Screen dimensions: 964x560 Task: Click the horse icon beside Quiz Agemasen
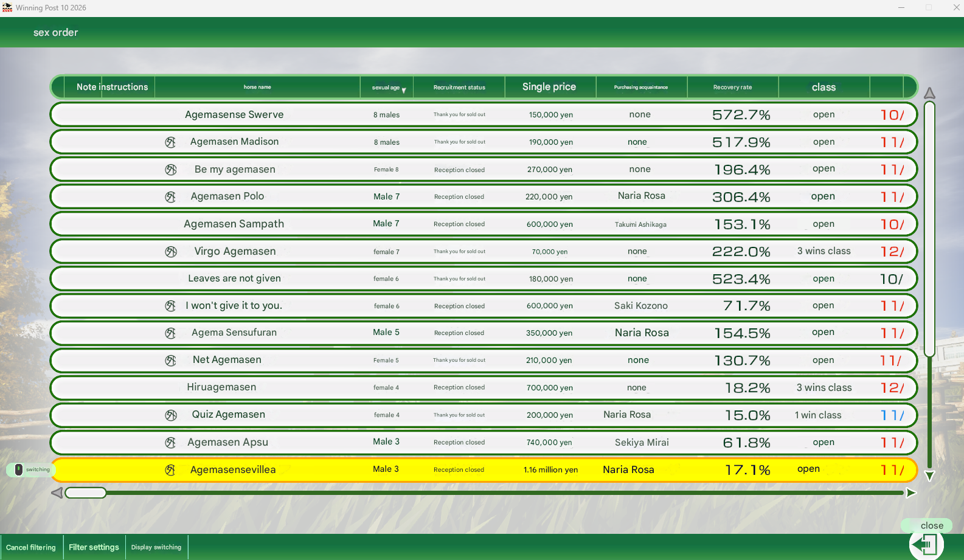point(171,415)
